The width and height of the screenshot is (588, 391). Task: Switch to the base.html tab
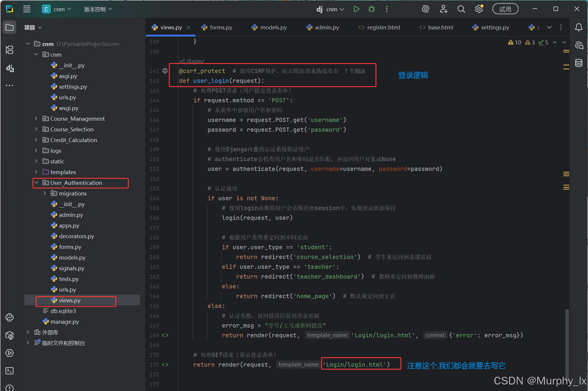[436, 27]
